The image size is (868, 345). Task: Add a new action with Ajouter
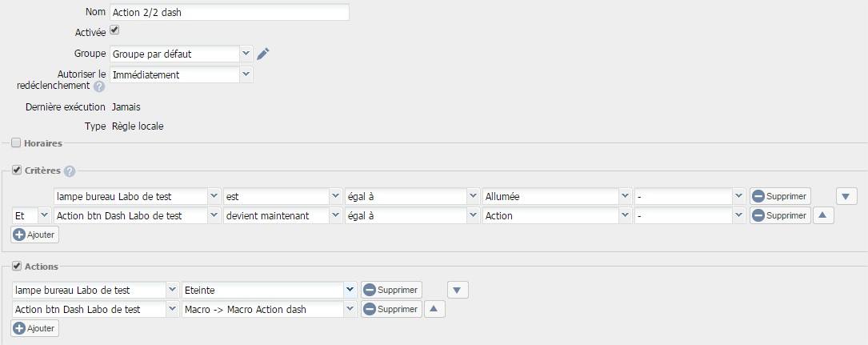tap(35, 328)
